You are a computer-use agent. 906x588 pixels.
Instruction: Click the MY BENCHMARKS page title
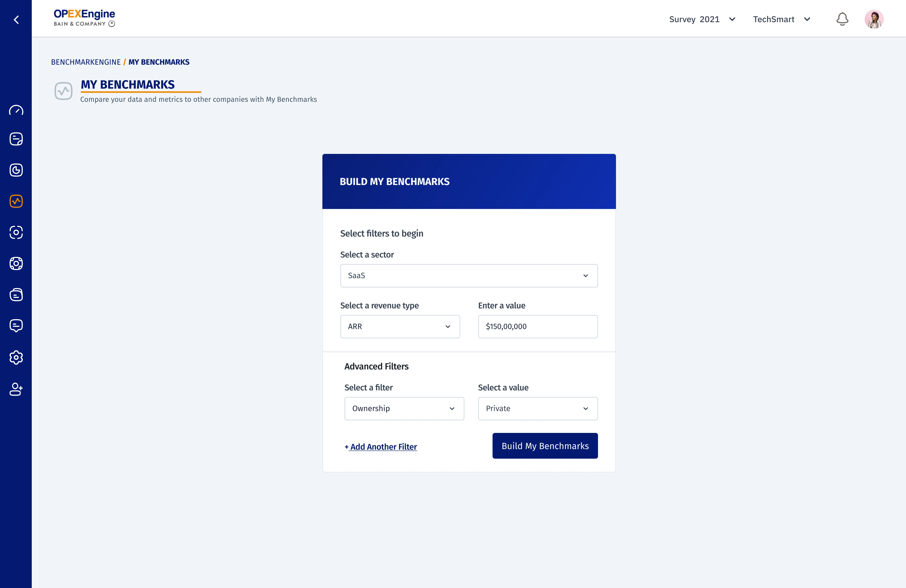coord(127,84)
